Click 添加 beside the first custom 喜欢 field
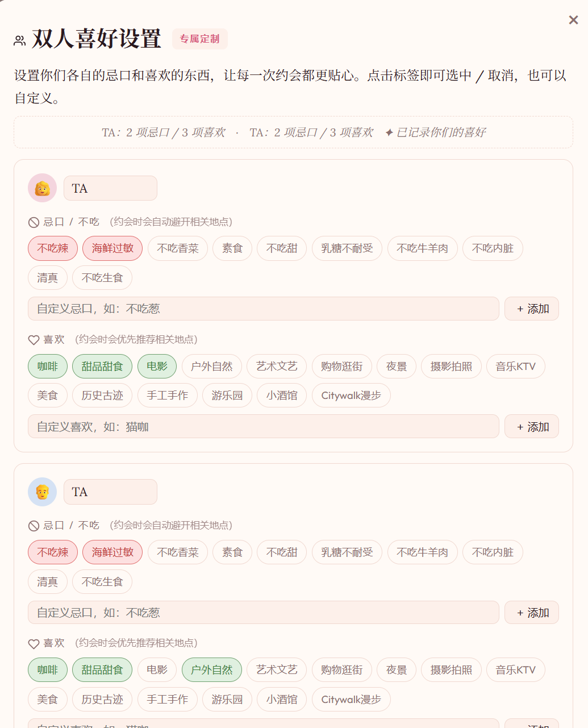The image size is (588, 728). click(x=532, y=427)
